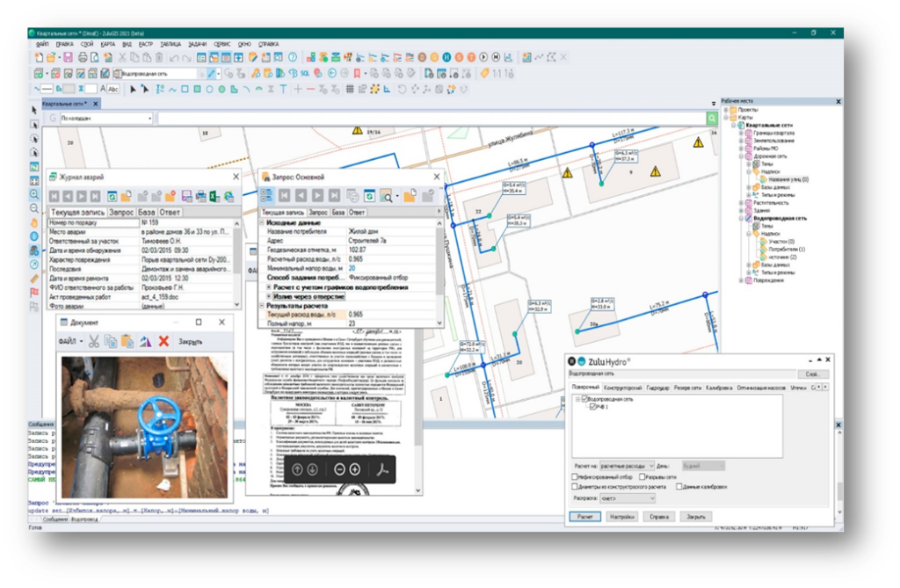Click the valve photo in Документ window
The width and height of the screenshot is (900, 588).
coord(144,427)
